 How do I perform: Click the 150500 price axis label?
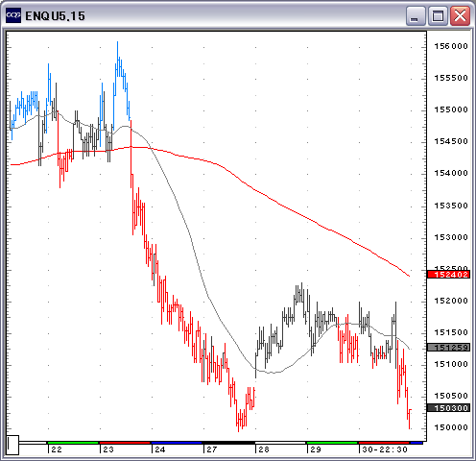coord(451,396)
